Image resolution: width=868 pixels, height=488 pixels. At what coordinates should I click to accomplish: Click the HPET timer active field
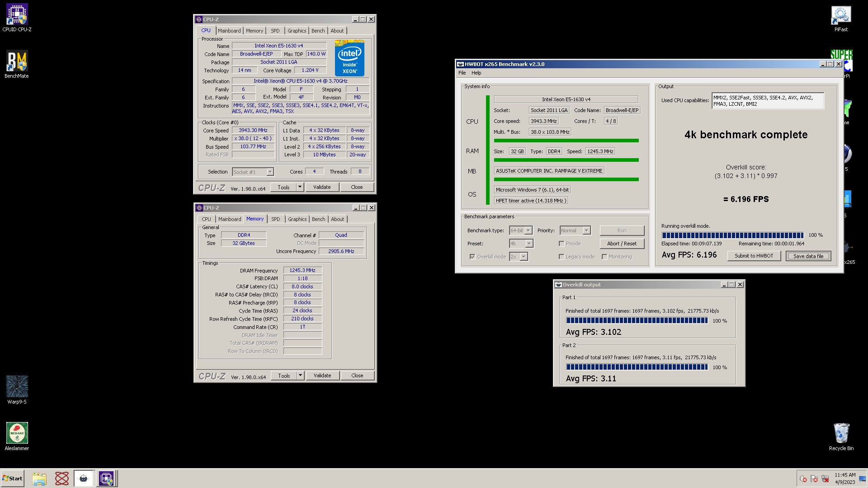click(531, 201)
